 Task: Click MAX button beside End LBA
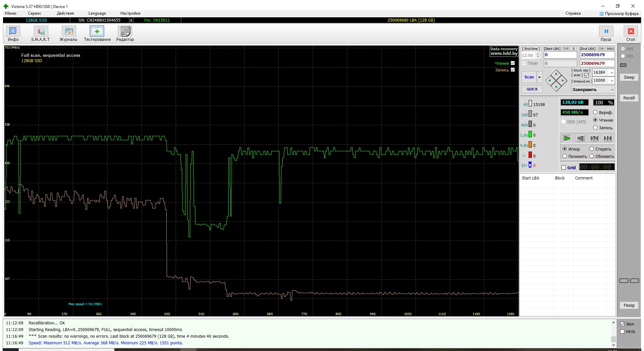[610, 49]
